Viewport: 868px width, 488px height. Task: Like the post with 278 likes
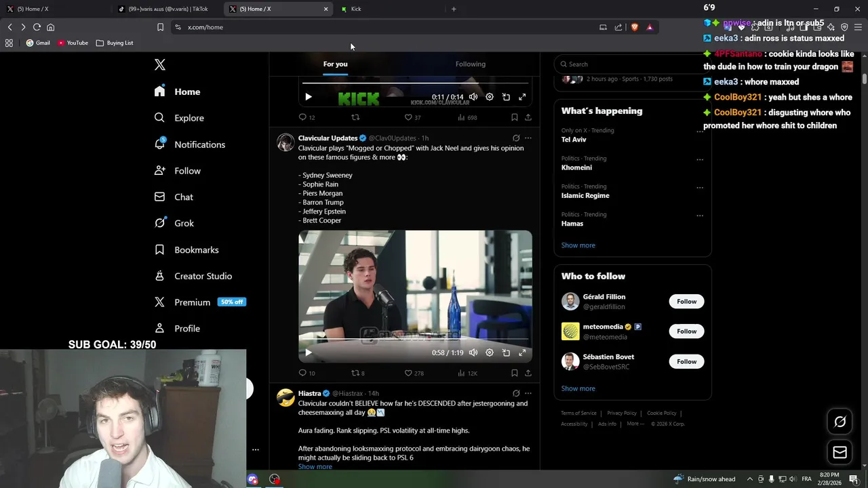coord(414,373)
